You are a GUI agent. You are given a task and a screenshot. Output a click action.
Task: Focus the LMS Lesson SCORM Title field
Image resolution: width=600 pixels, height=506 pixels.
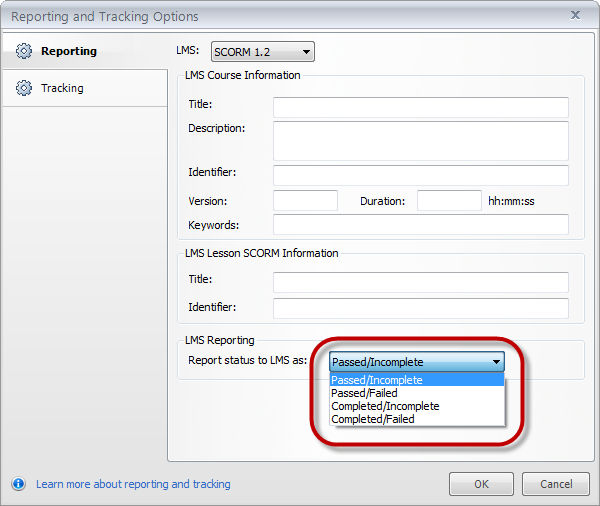[421, 282]
